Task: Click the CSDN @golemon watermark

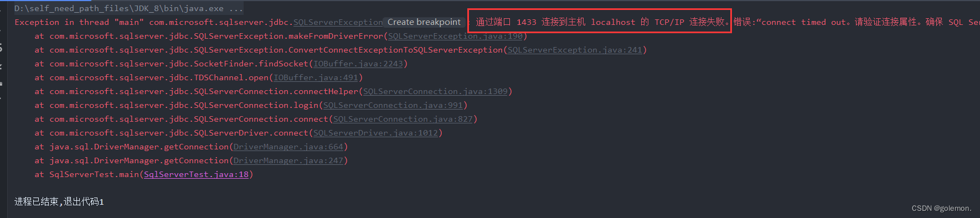Action: point(941,208)
